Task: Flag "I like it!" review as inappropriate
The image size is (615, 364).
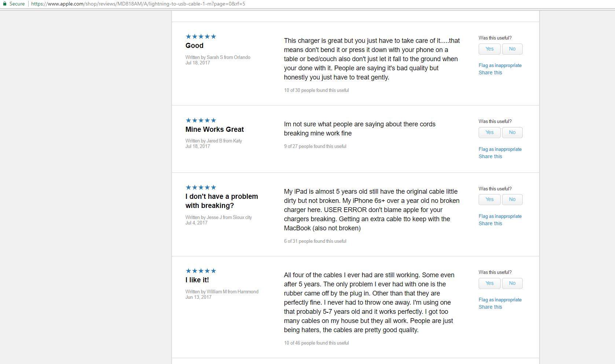Action: pos(500,300)
